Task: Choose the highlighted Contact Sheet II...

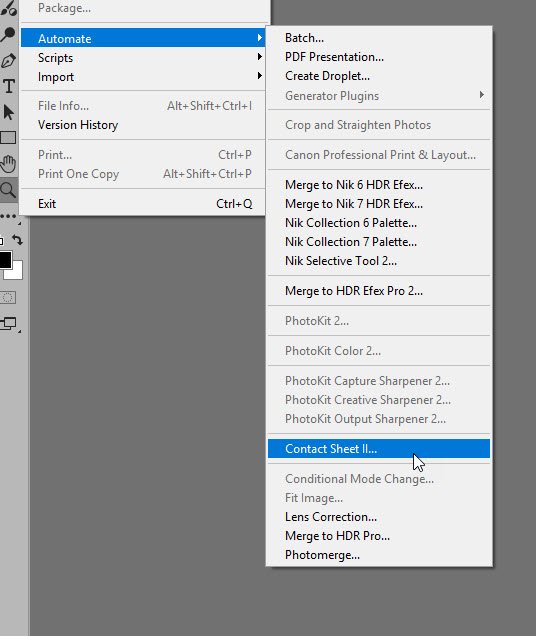Action: click(379, 449)
